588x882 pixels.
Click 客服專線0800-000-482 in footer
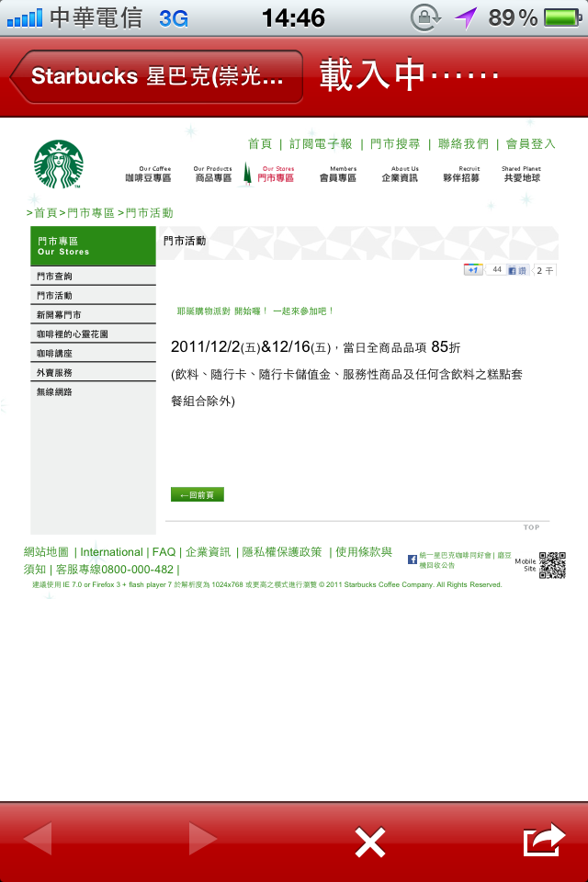(115, 570)
